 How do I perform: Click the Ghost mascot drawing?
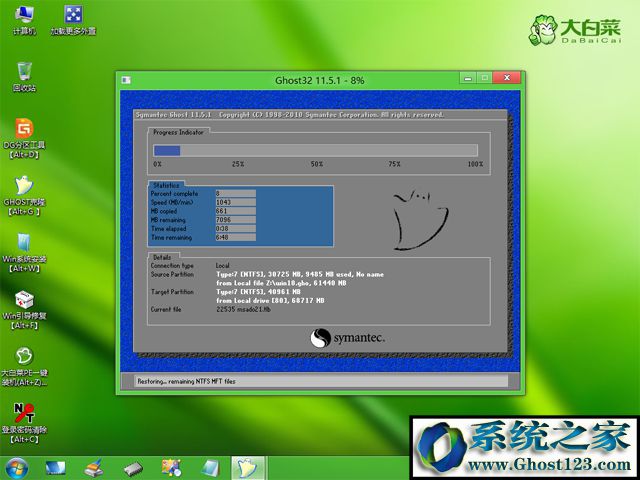tap(420, 220)
